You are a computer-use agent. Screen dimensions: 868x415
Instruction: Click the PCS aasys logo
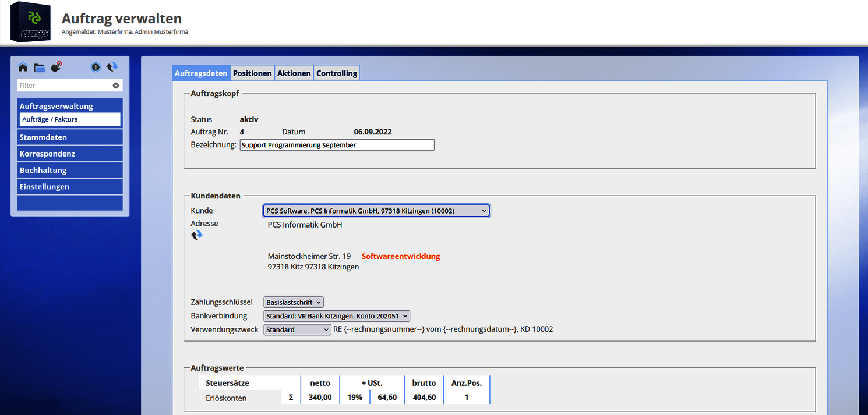(30, 22)
